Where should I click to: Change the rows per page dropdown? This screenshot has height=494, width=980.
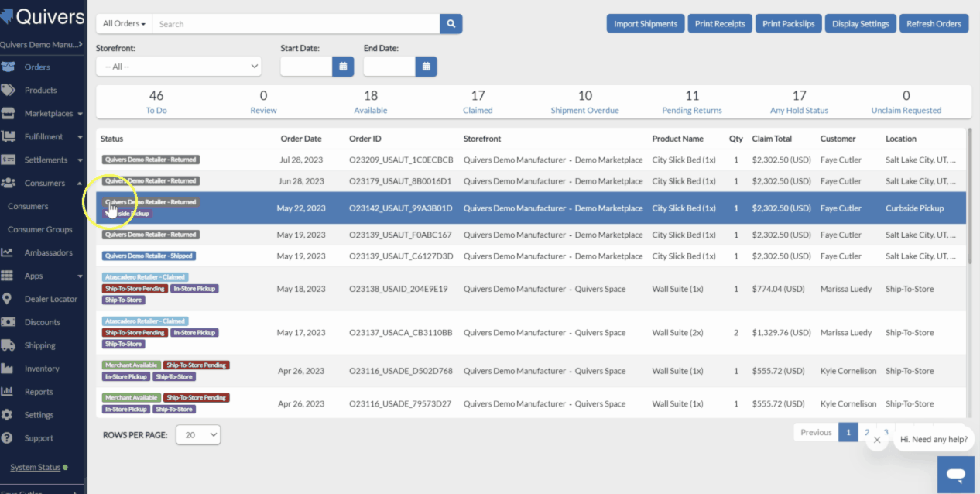pos(198,435)
